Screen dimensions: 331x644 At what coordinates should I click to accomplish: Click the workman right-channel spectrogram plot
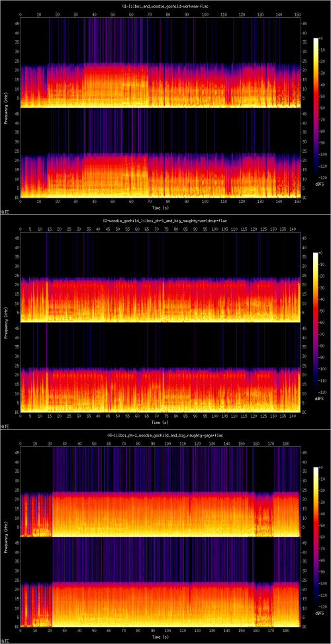pyautogui.click(x=160, y=153)
